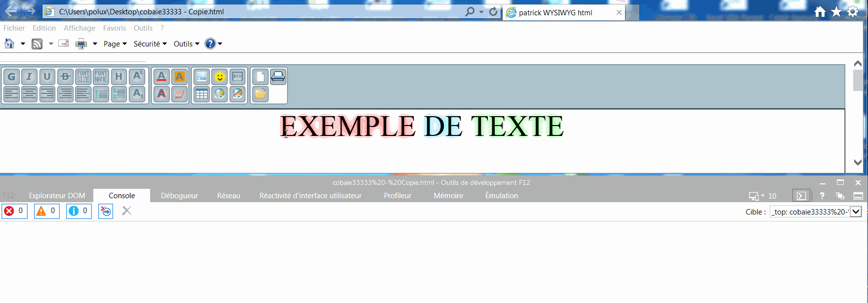Insert a smiley emoticon

[220, 77]
